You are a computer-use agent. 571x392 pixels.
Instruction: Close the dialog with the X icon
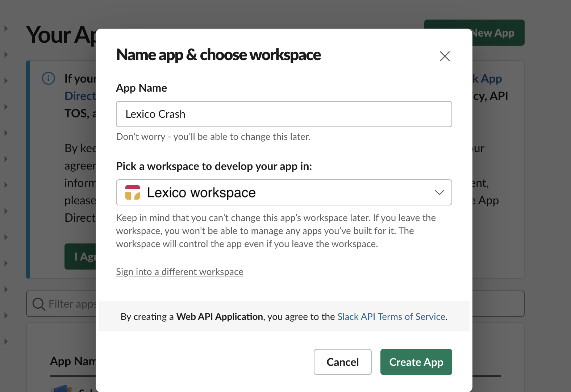tap(445, 56)
